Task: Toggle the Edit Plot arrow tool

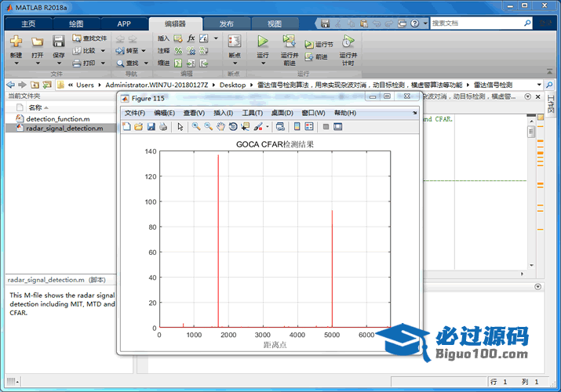Action: pyautogui.click(x=180, y=126)
